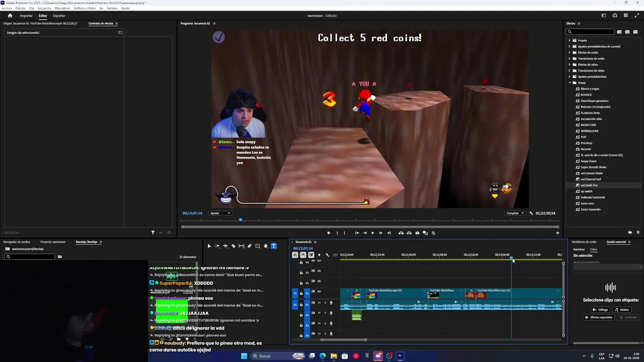Toggle snap in timeline
The image size is (644, 362).
coord(303,255)
